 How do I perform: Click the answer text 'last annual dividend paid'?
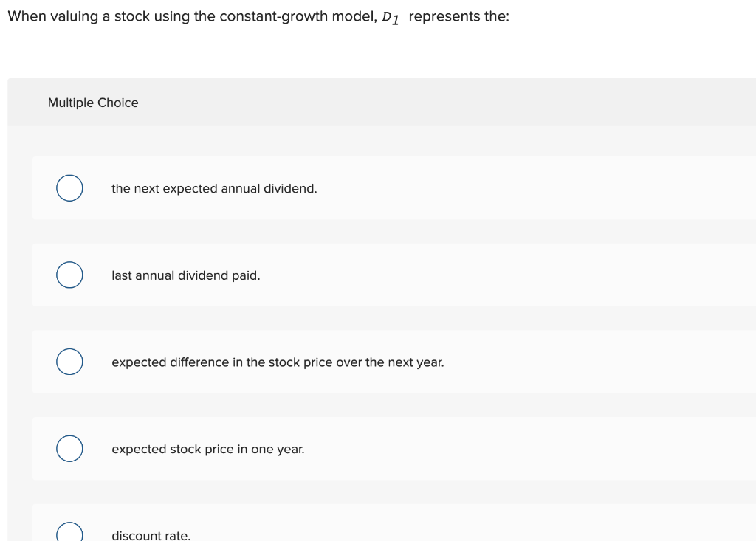click(x=185, y=275)
